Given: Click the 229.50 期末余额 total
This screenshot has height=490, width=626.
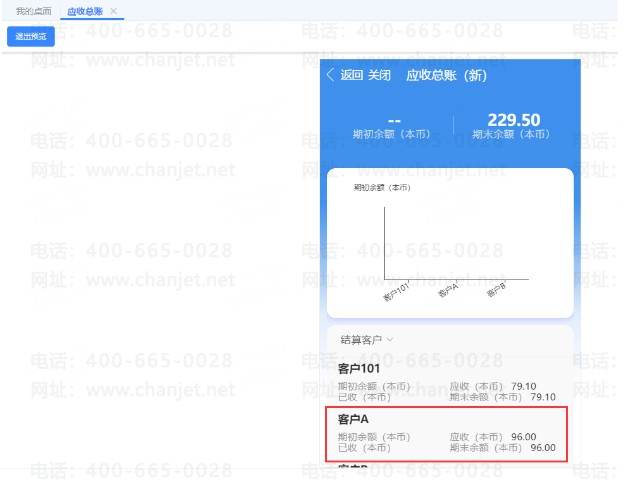Looking at the screenshot, I should [x=514, y=120].
